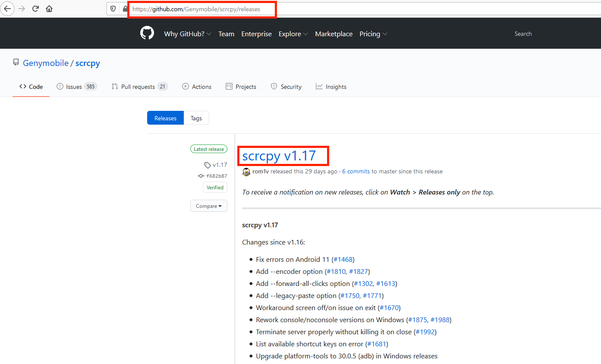This screenshot has width=601, height=364.
Task: Expand the Explore dropdown menu
Action: (x=293, y=34)
